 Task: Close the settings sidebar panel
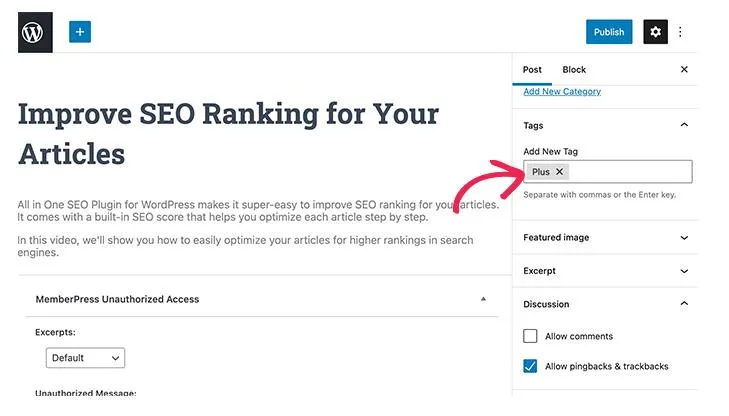(x=684, y=69)
